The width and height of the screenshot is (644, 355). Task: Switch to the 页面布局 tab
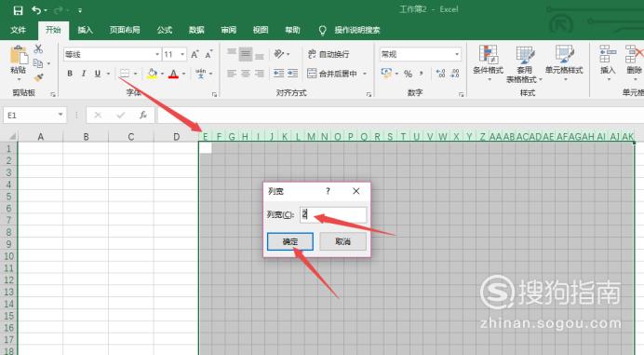125,30
